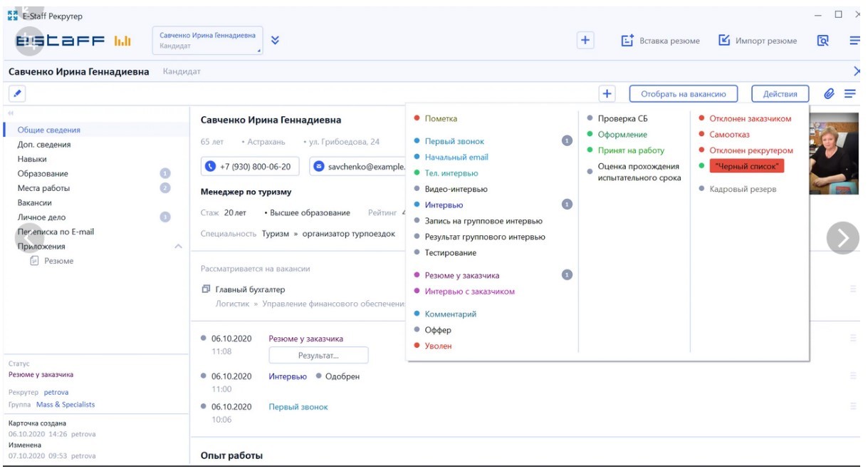868x474 pixels.
Task: Select the red "Черный список" label
Action: 746,166
